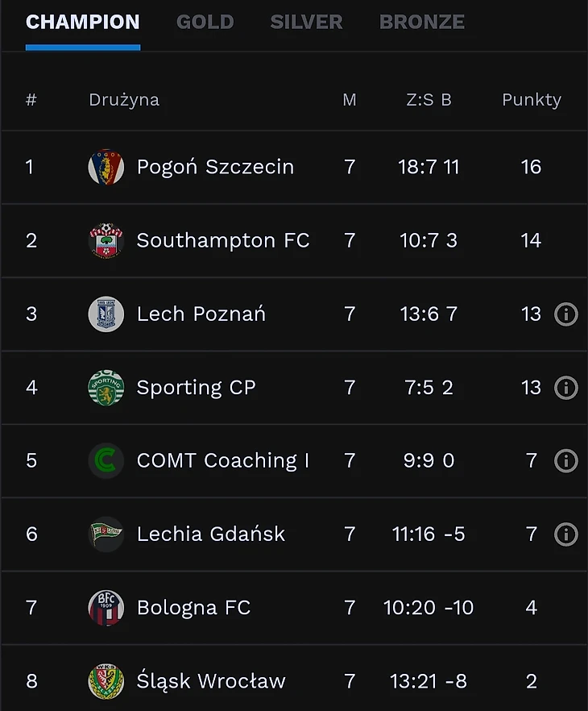Image resolution: width=588 pixels, height=711 pixels.
Task: Click the Śląsk Wrocław club badge
Action: 106,681
